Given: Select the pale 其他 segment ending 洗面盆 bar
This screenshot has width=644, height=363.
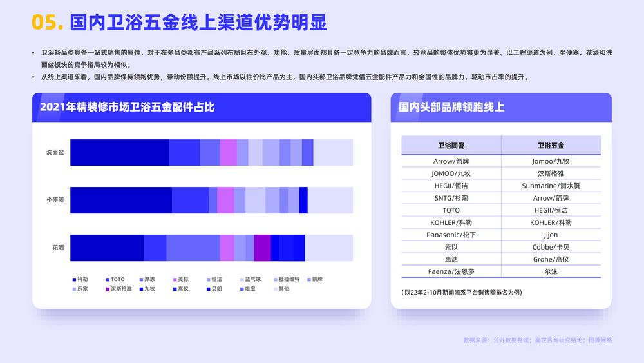Looking at the screenshot, I should 333,153.
